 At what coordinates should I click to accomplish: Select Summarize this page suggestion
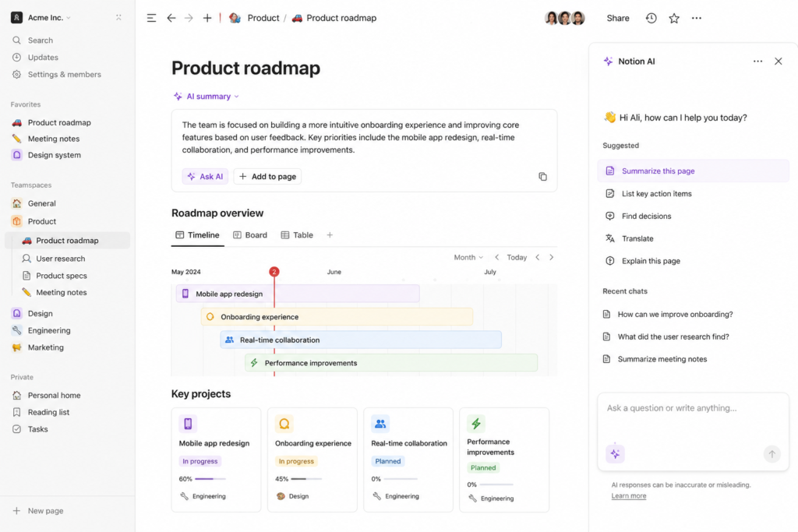click(x=693, y=171)
